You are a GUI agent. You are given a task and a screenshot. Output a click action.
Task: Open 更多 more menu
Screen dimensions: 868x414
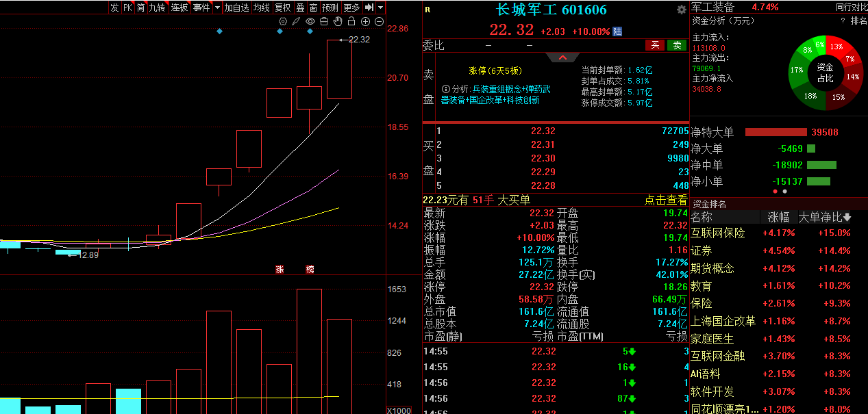coord(351,8)
